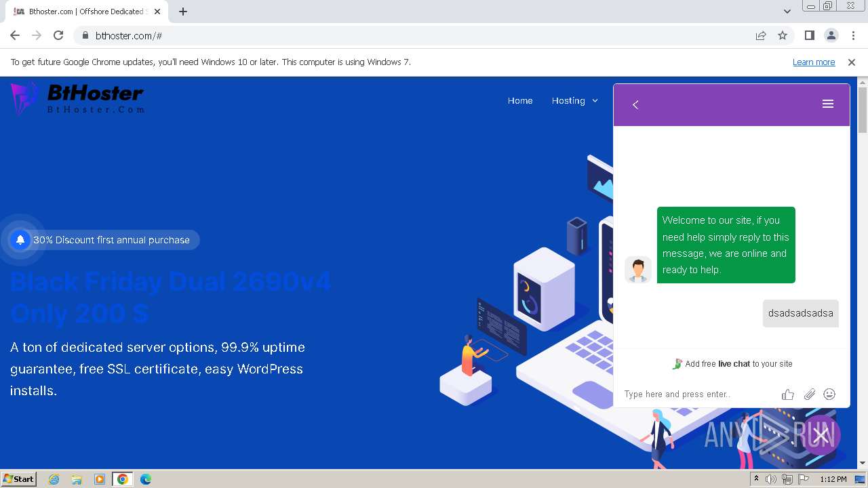Click the Chrome taskbar icon
Viewport: 868px width, 488px height.
122,479
